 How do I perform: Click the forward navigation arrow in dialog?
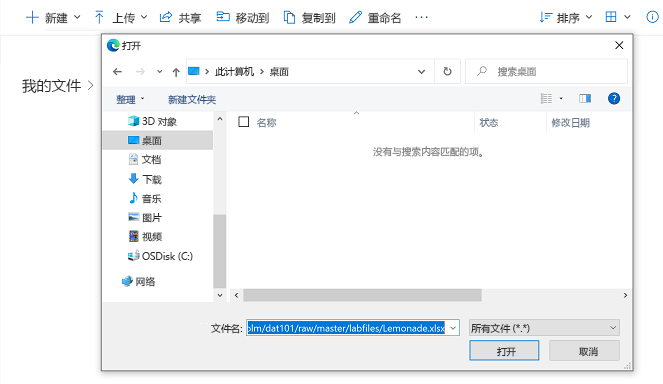(140, 72)
